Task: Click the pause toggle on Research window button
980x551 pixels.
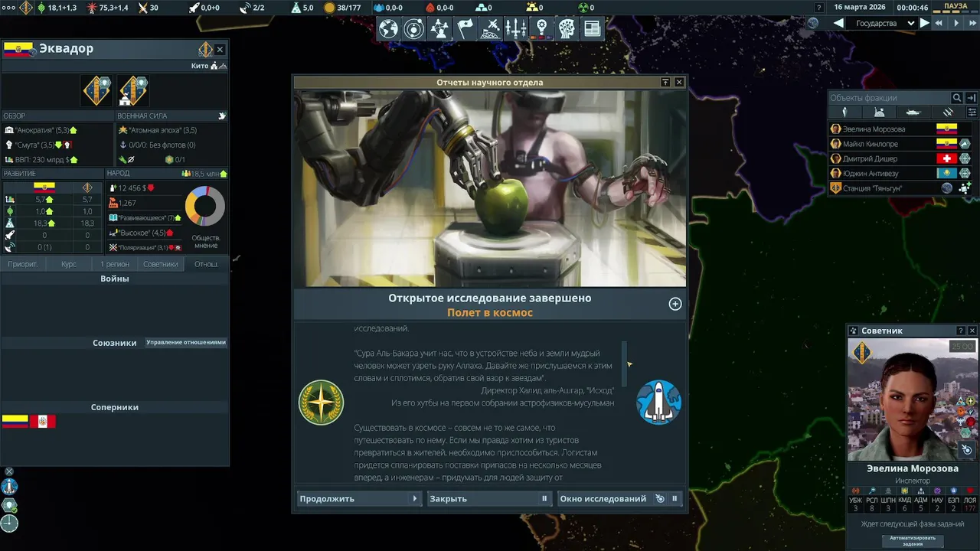Action: [675, 499]
